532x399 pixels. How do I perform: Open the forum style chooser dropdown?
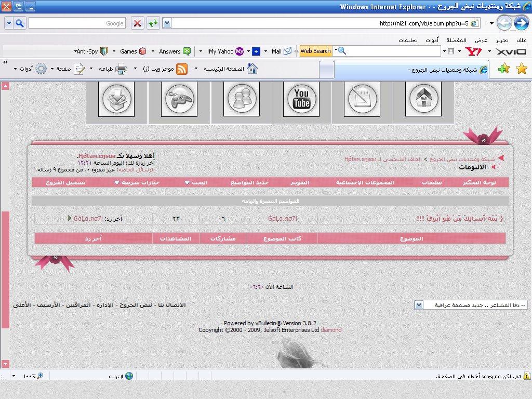[x=419, y=305]
